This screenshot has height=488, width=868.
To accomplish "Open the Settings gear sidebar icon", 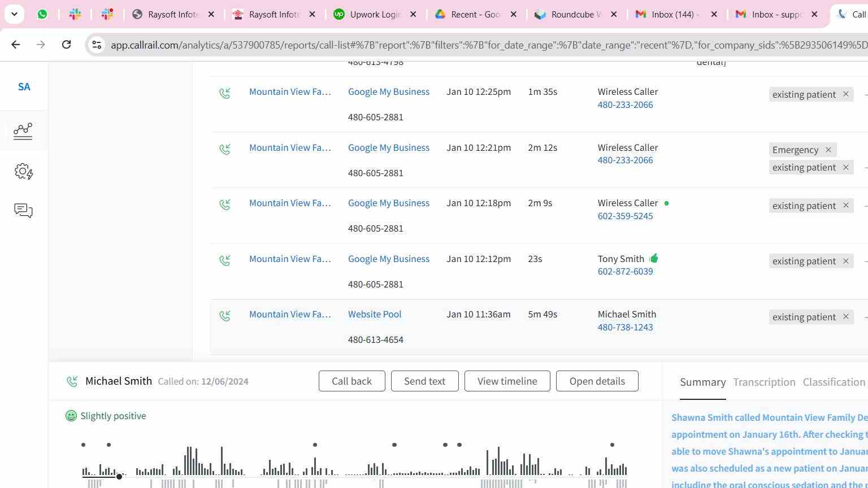I will point(23,172).
